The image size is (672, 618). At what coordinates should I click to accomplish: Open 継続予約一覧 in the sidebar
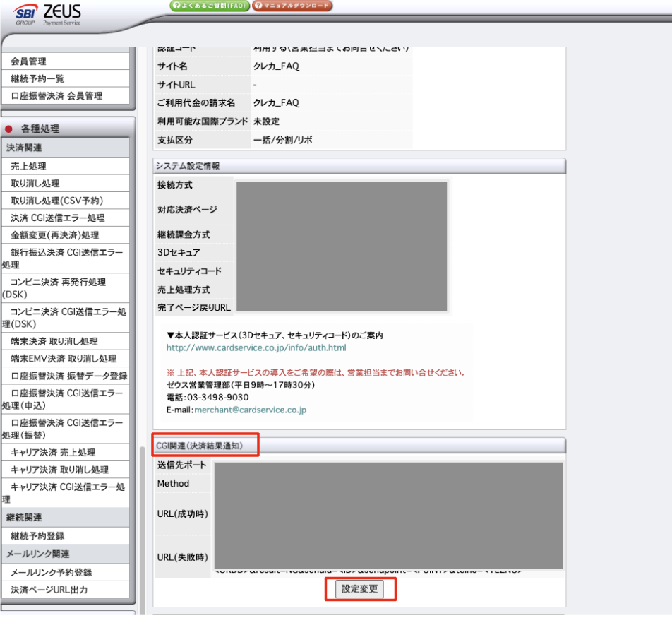click(x=66, y=78)
